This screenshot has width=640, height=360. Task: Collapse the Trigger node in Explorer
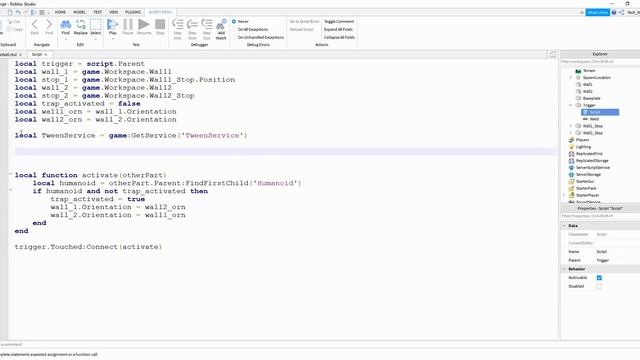(571, 105)
